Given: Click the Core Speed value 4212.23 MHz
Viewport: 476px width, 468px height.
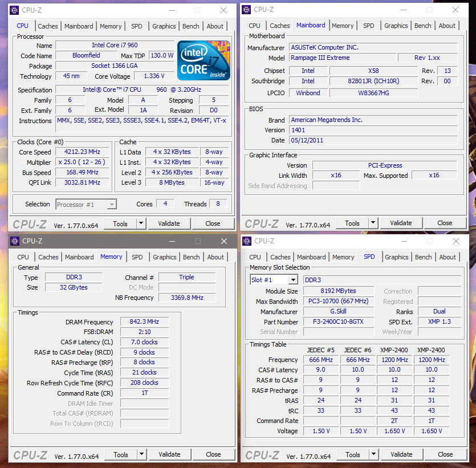Looking at the screenshot, I should click(x=82, y=152).
